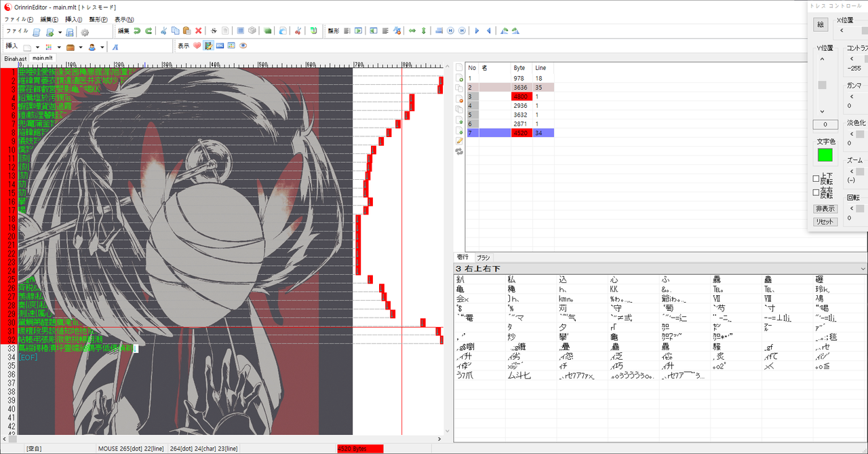Viewport: 868px width, 454px height.
Task: Click the gray refresh arrows beside page list
Action: pyautogui.click(x=459, y=151)
